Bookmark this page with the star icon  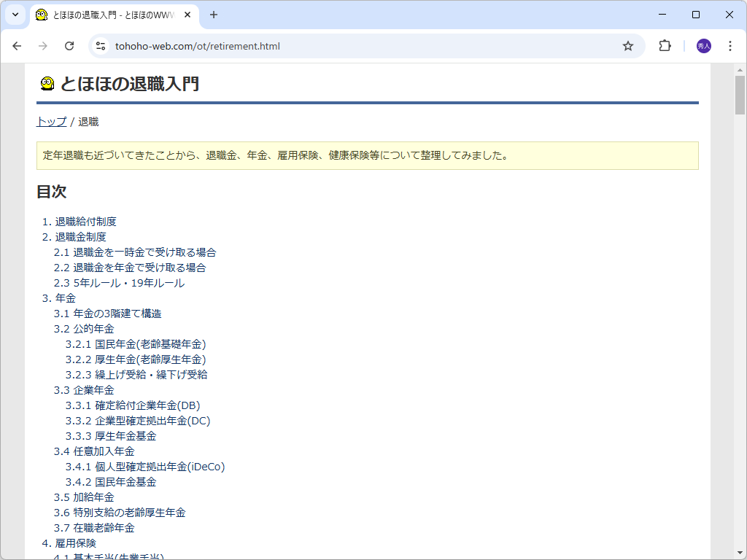tap(628, 46)
